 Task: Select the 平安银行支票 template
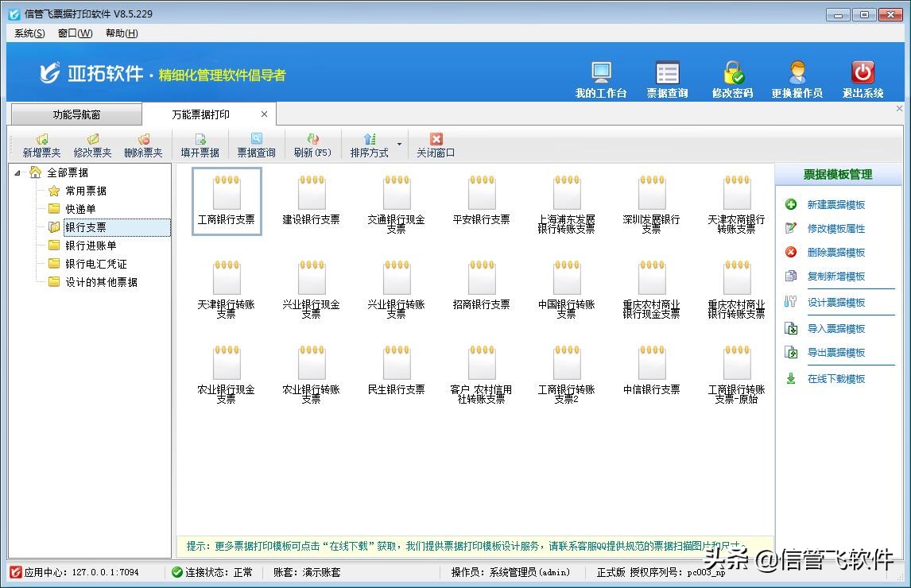point(482,201)
